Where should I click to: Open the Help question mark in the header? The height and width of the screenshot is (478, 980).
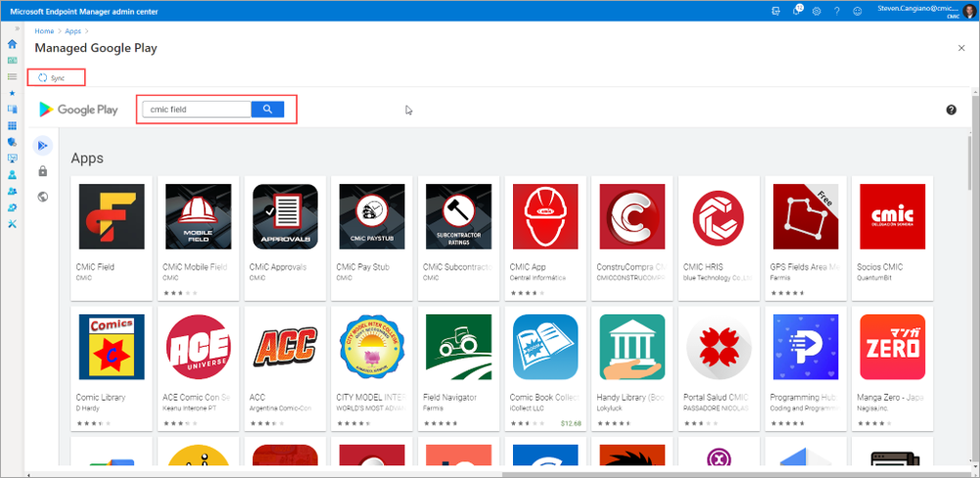click(x=837, y=11)
